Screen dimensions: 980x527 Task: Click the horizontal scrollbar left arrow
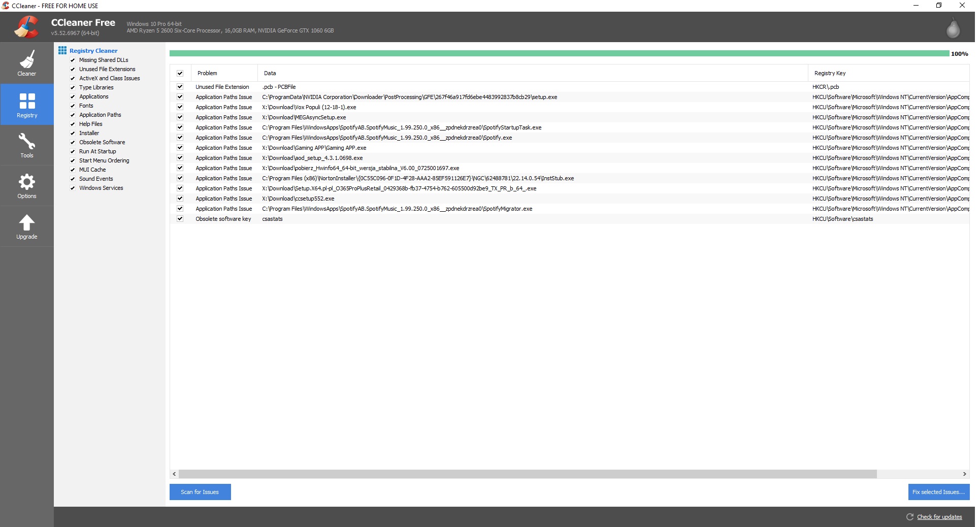[x=174, y=474]
